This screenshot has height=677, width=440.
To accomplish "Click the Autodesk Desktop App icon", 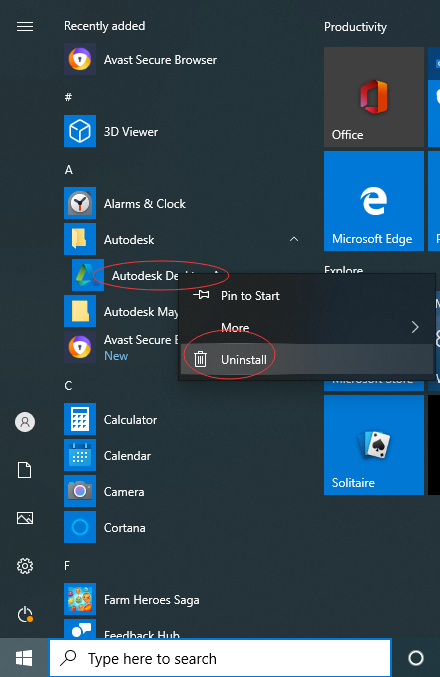I will pos(88,275).
